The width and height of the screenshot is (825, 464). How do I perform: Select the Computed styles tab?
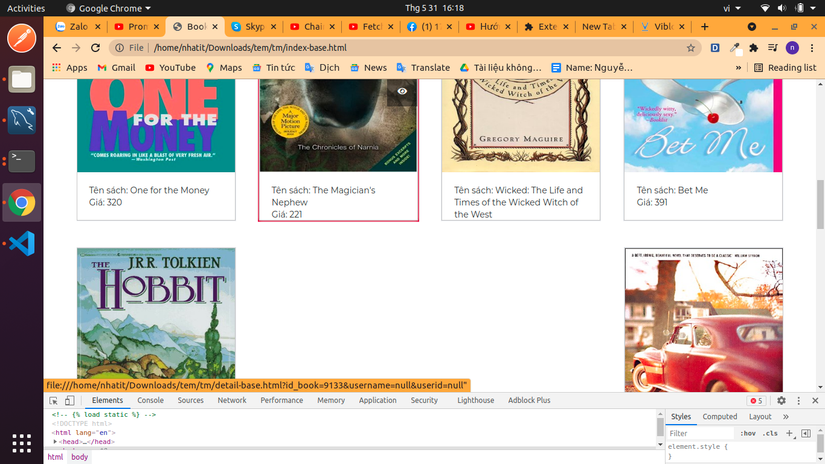720,417
